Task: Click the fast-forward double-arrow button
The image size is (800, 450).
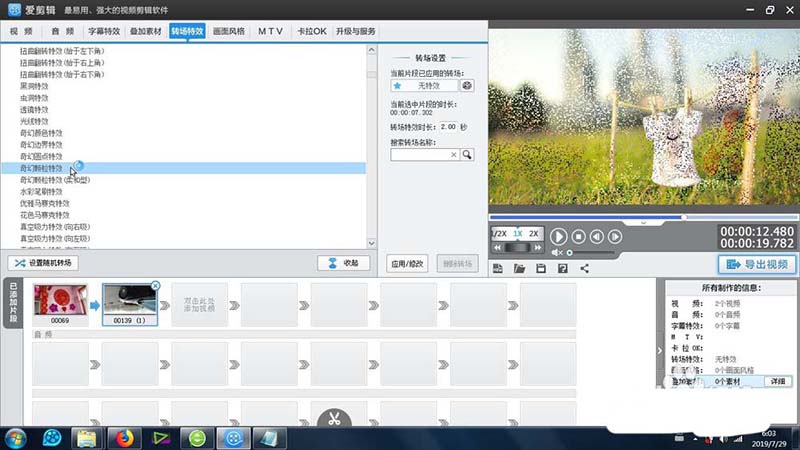Action: tap(537, 247)
